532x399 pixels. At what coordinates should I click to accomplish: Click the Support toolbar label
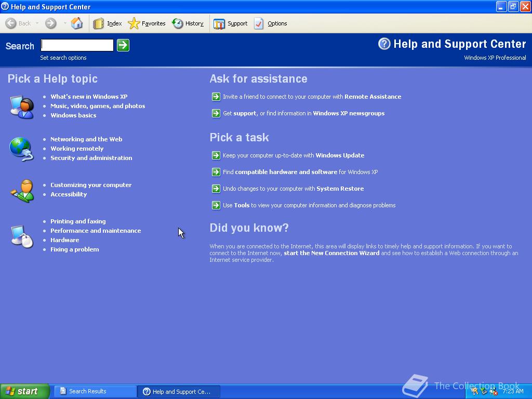pyautogui.click(x=237, y=23)
